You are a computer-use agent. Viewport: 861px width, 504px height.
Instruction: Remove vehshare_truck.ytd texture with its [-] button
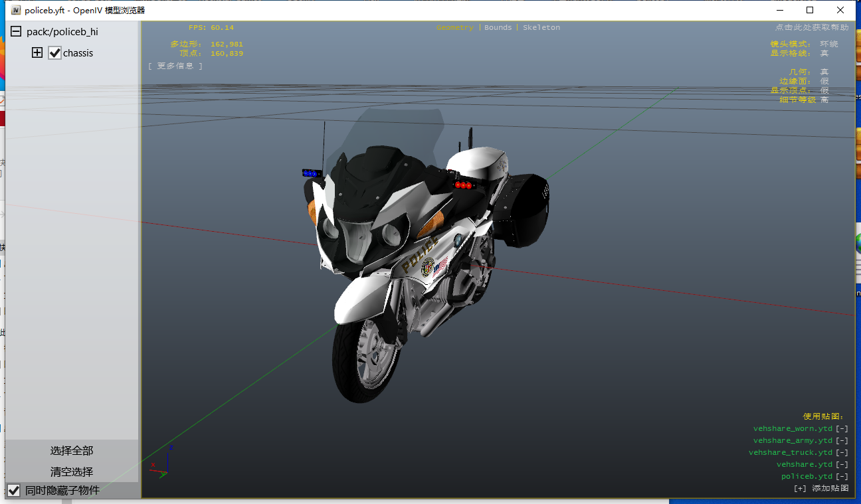[x=842, y=453]
